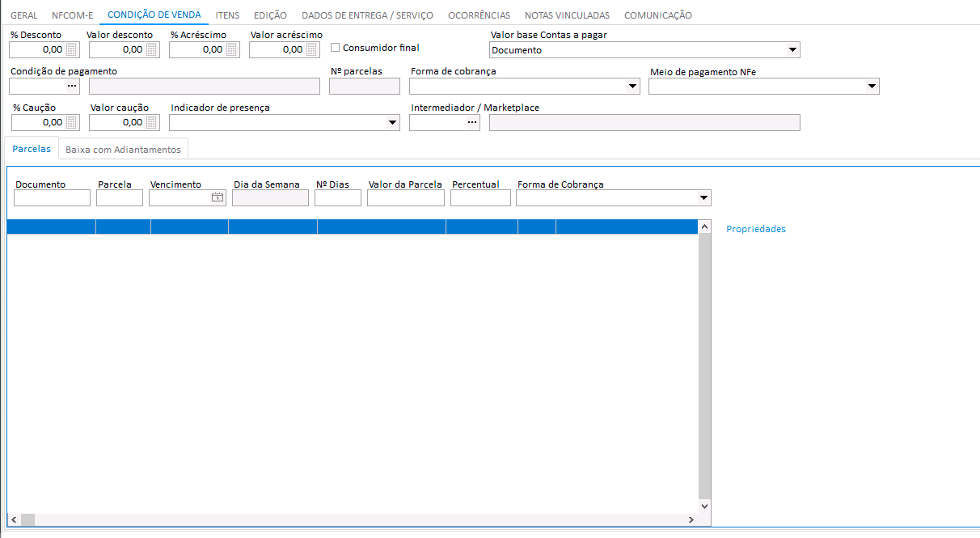The image size is (980, 538).
Task: Open the Vencimento calendar picker
Action: tap(218, 197)
